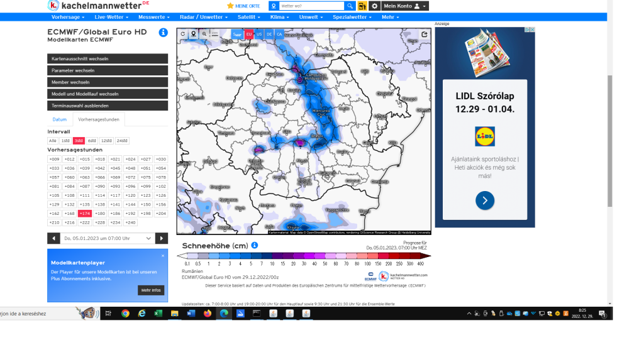
Task: Click the search magnifier button
Action: pyautogui.click(x=350, y=6)
